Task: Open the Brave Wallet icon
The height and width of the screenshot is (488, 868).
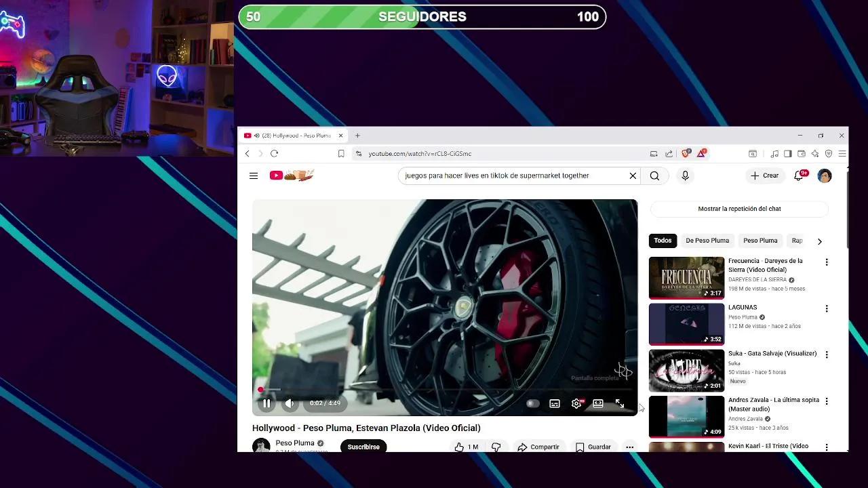Action: (x=802, y=154)
